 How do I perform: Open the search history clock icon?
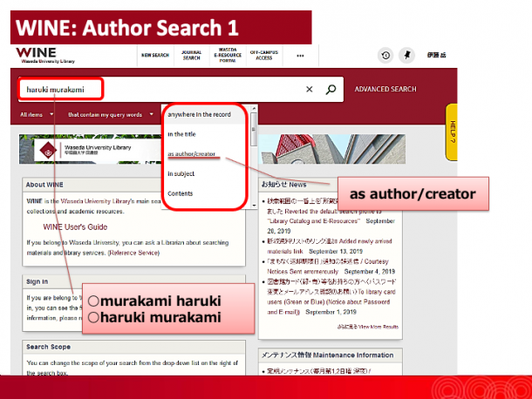(x=385, y=55)
